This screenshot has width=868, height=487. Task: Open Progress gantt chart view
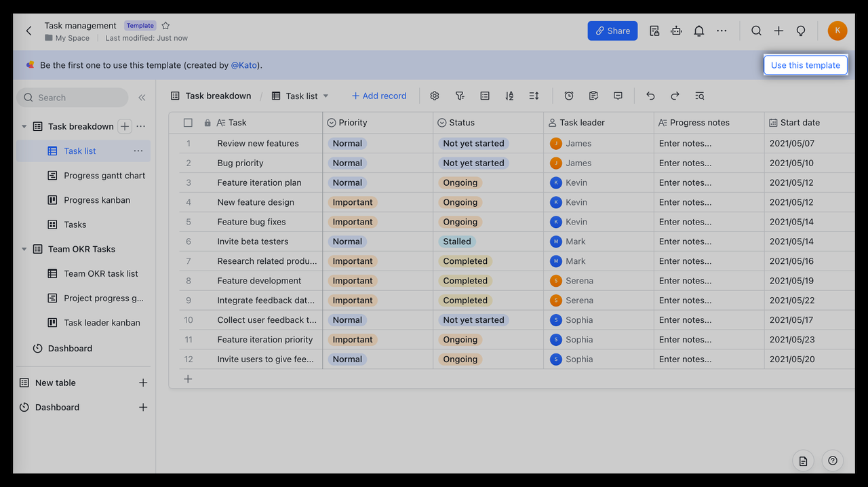[x=104, y=176]
